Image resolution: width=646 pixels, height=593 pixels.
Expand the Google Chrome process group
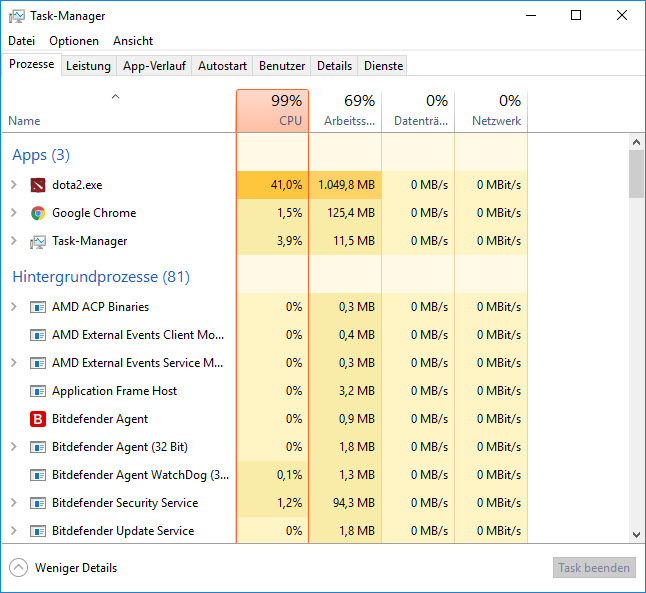pyautogui.click(x=14, y=213)
